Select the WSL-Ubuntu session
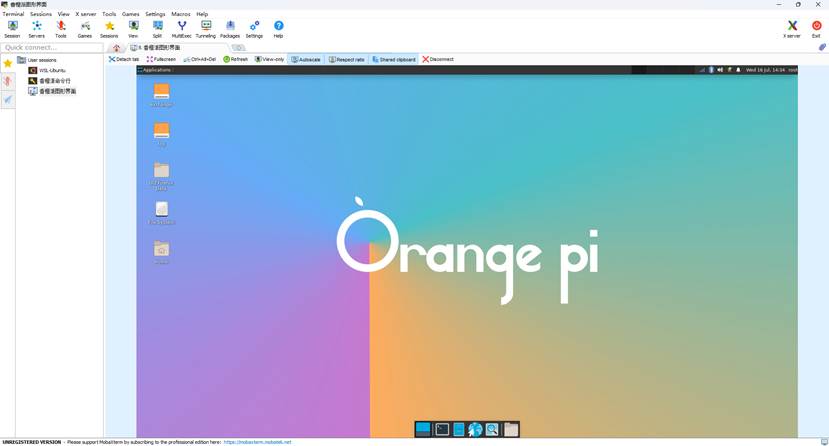The height and width of the screenshot is (446, 829). [x=47, y=70]
